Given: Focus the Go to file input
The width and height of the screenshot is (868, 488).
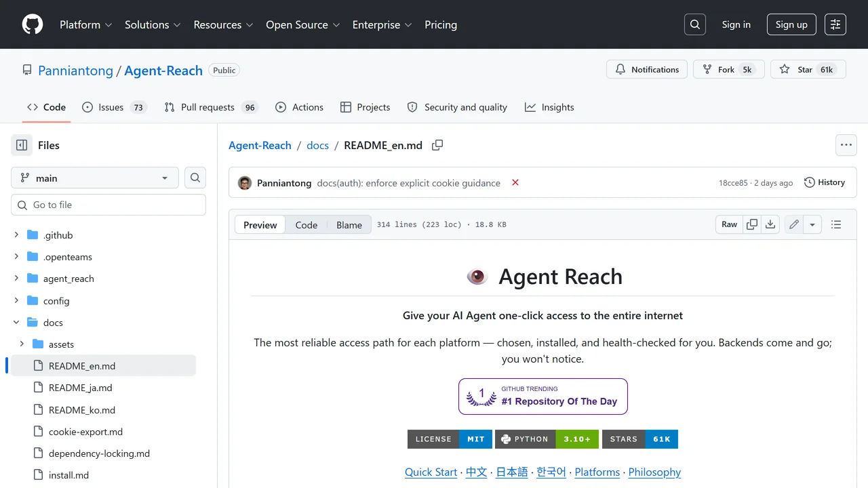Looking at the screenshot, I should coord(108,205).
